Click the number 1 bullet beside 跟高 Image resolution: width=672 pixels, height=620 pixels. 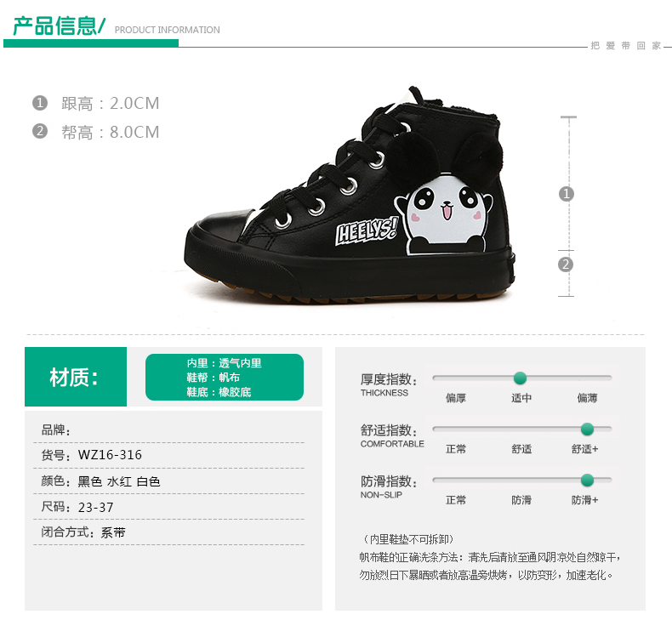coord(40,103)
